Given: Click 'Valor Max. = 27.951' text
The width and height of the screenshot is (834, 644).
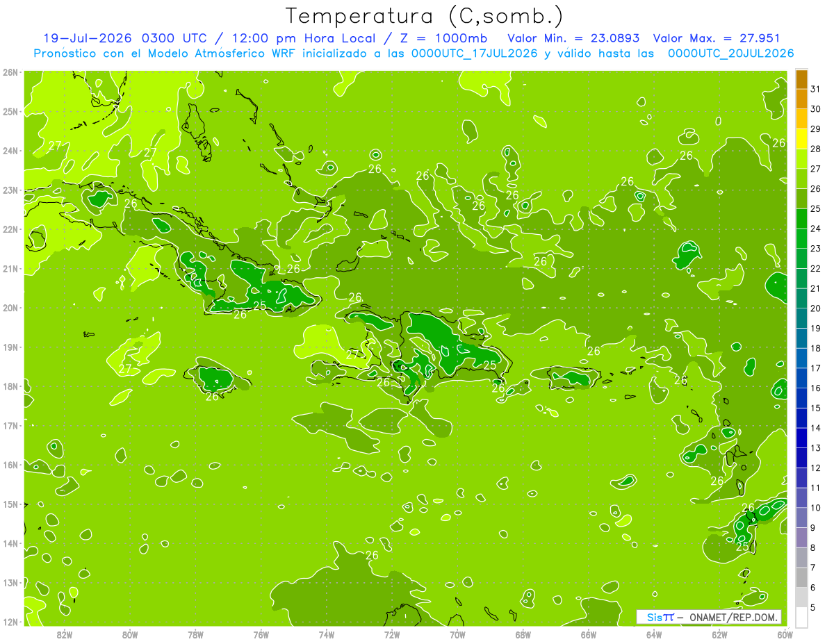Looking at the screenshot, I should click(x=717, y=38).
